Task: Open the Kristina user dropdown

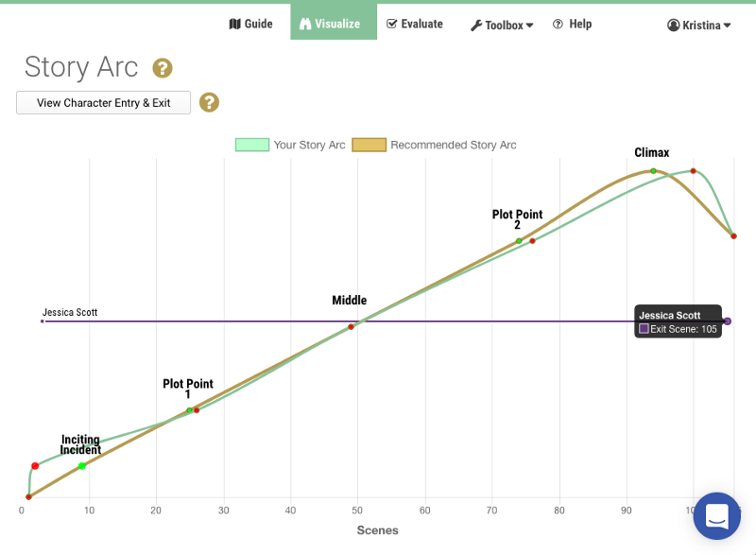Action: (x=699, y=25)
